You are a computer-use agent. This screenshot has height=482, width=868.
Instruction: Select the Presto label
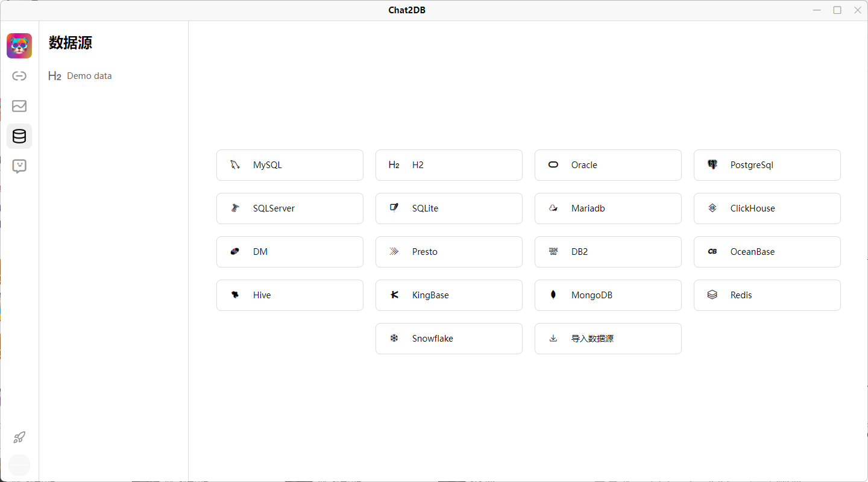[425, 252]
